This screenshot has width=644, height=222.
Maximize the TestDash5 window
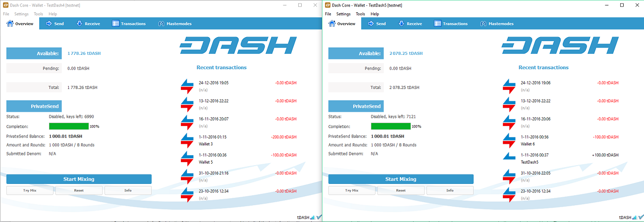click(x=622, y=5)
